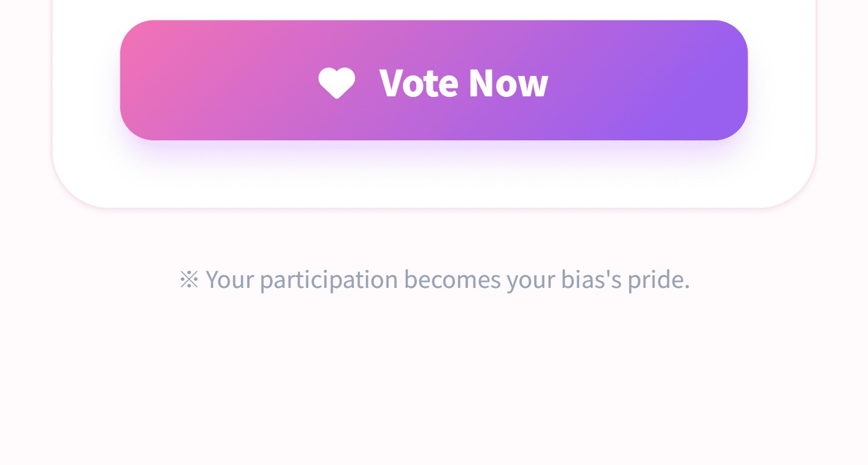The width and height of the screenshot is (868, 465).
Task: Click the white card's bottom-left rounded corner
Action: (75, 184)
